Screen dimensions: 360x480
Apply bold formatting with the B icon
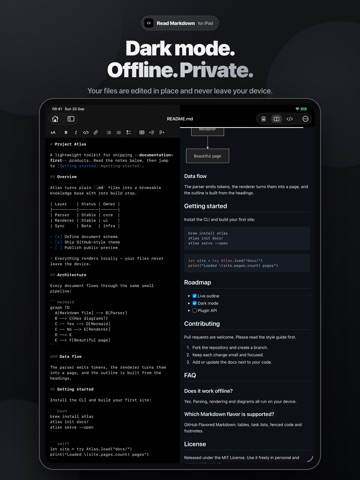pos(66,133)
